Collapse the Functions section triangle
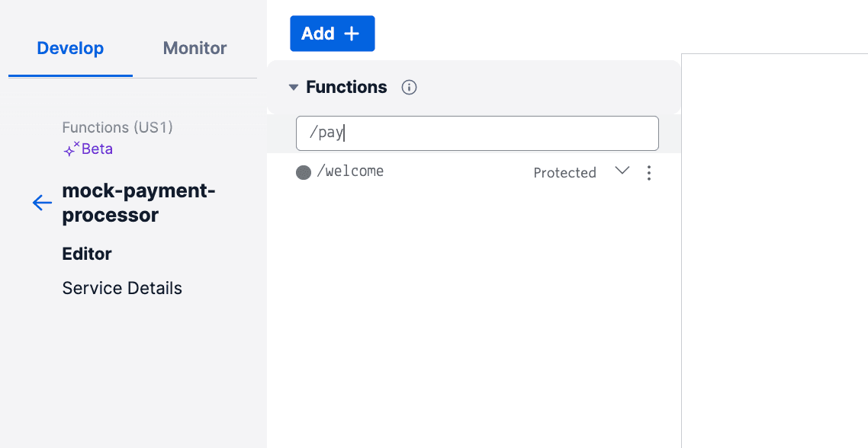Viewport: 868px width, 448px height. (294, 87)
